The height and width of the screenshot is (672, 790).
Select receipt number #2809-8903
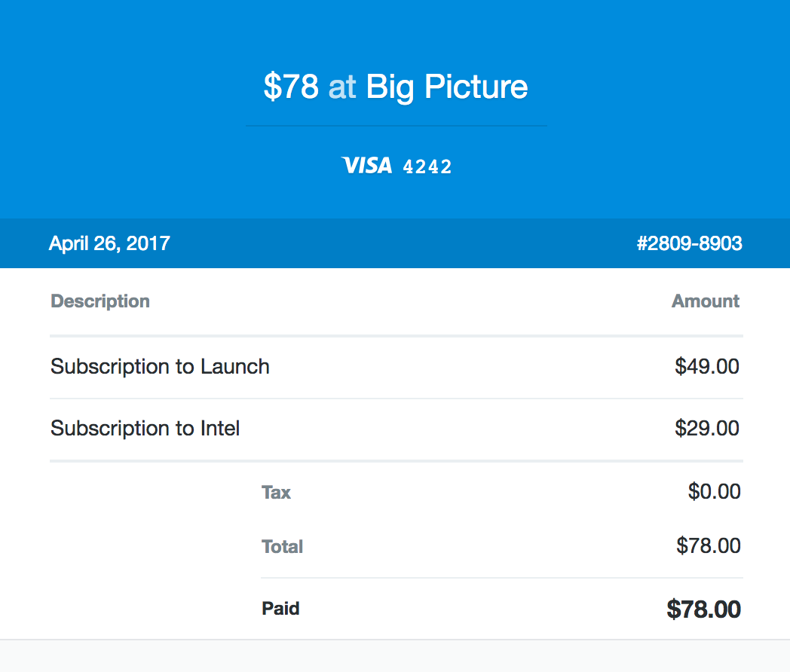point(689,243)
